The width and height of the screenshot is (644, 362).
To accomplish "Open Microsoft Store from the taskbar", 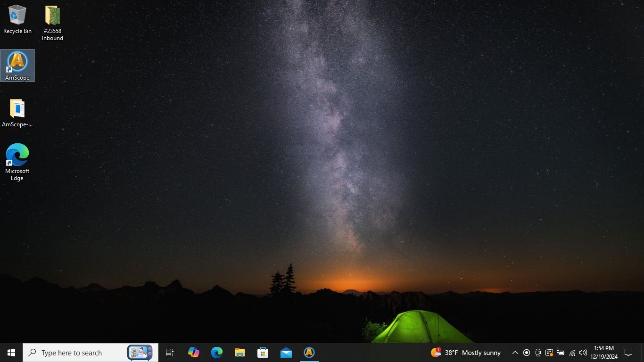I will click(263, 353).
